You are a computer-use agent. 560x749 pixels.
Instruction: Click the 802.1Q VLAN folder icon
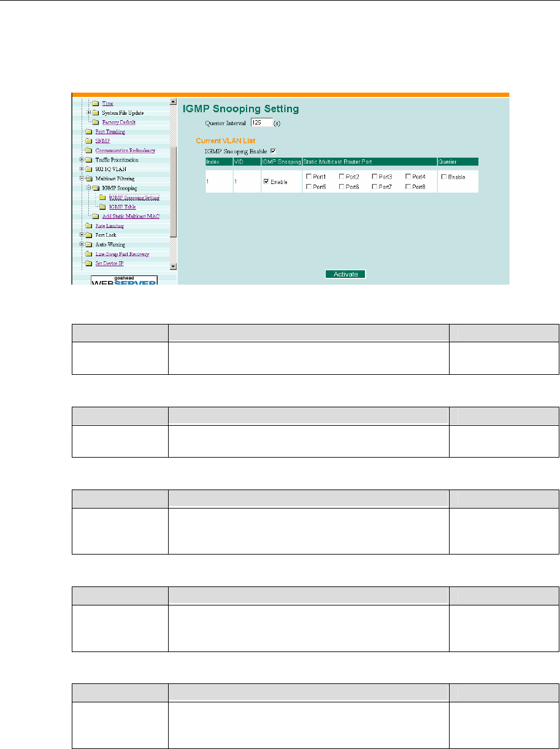pyautogui.click(x=89, y=169)
